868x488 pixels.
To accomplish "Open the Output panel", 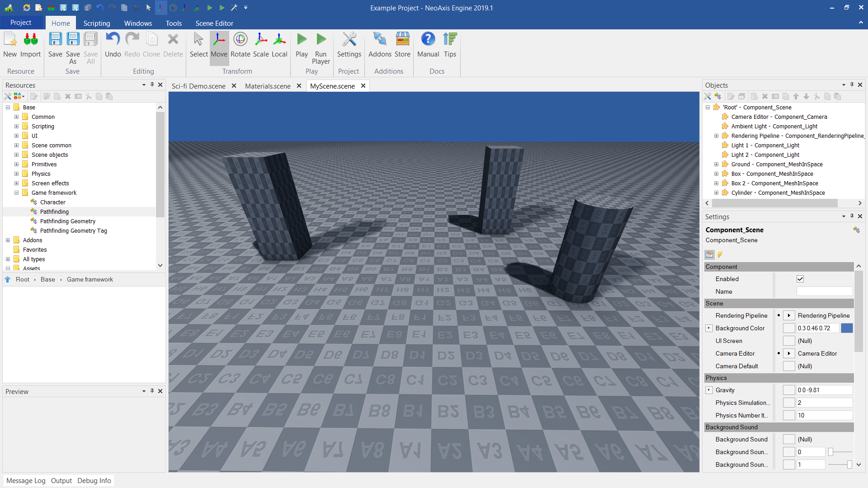I will (x=61, y=481).
